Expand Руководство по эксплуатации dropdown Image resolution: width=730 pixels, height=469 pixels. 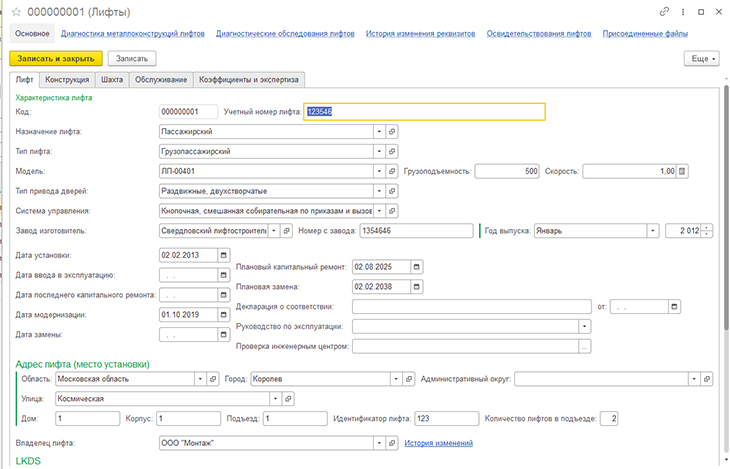click(585, 326)
